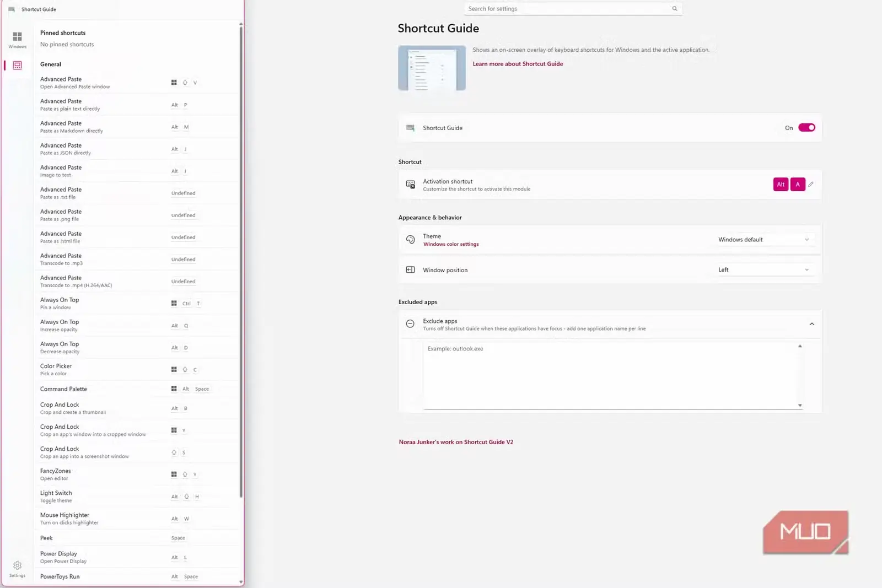This screenshot has height=588, width=882.
Task: Select Light Switch Toggle theme row
Action: [136, 496]
